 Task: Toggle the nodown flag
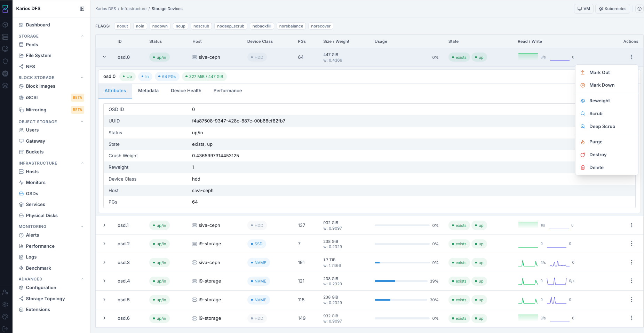pos(160,26)
